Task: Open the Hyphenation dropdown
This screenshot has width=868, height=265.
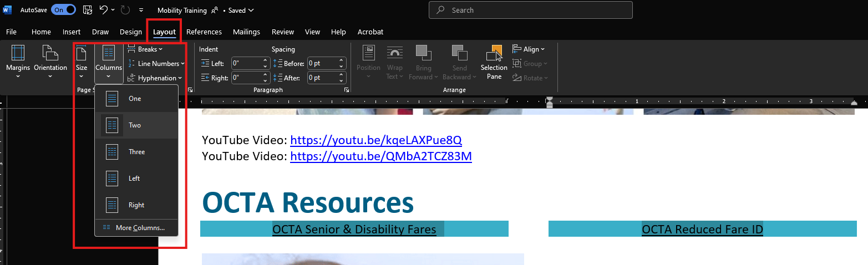Action: 154,78
